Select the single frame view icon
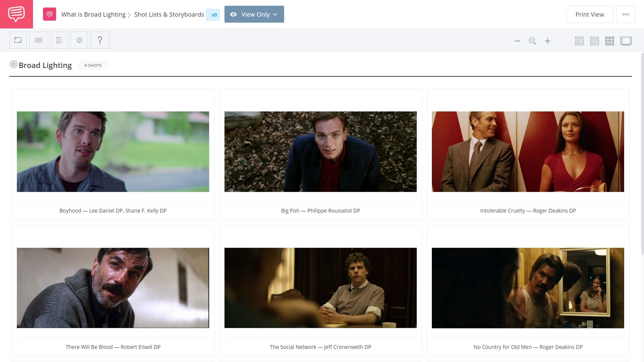 pyautogui.click(x=18, y=40)
